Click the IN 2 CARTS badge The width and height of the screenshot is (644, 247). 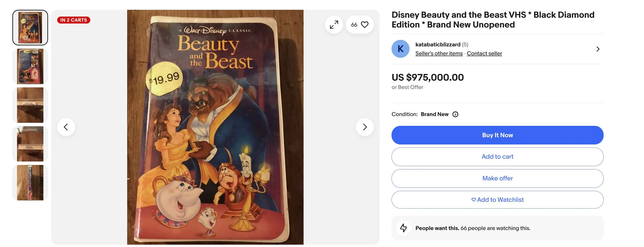click(x=73, y=20)
